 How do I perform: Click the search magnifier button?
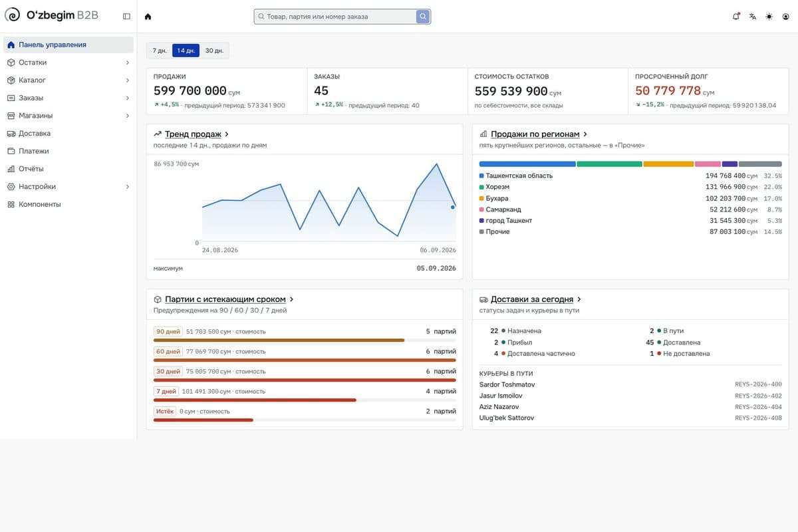(423, 17)
